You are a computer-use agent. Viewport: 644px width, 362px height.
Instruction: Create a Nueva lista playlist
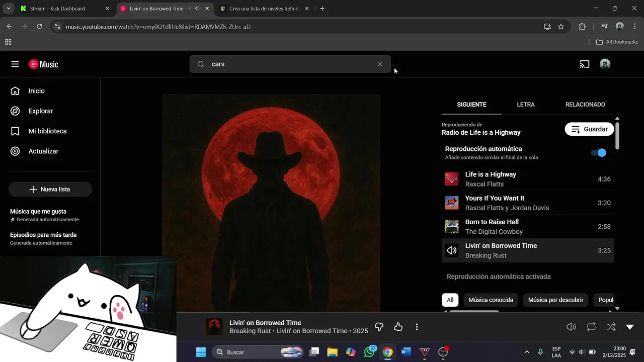tap(50, 190)
